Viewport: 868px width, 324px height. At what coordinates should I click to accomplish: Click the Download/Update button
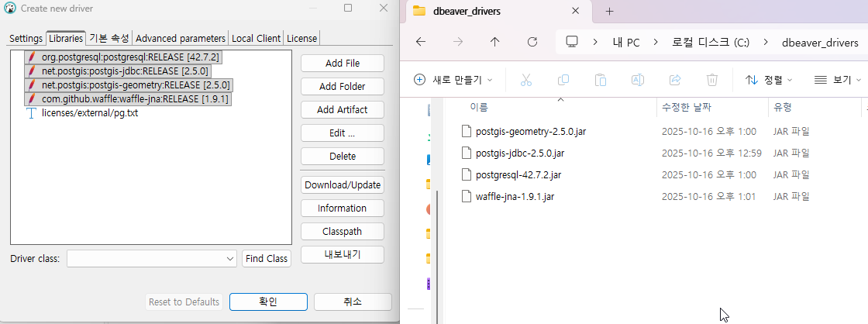click(342, 185)
